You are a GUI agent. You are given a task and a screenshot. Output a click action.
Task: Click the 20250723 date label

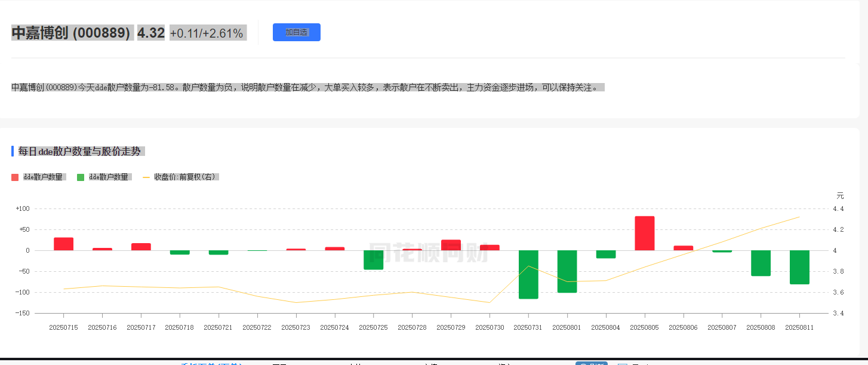pyautogui.click(x=296, y=327)
